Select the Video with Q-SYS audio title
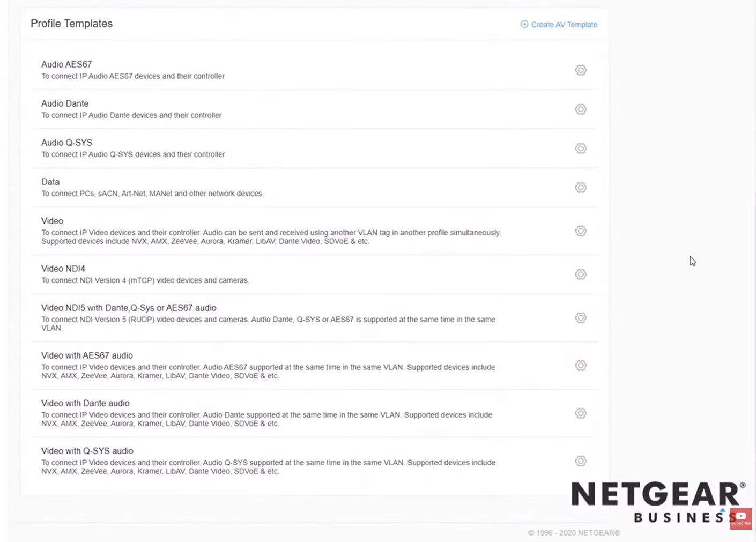 [87, 451]
